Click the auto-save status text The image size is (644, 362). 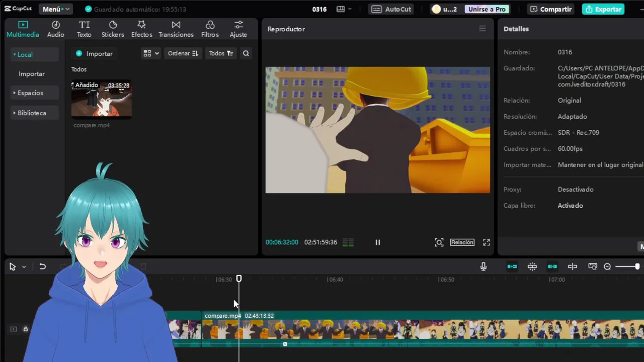(x=140, y=9)
